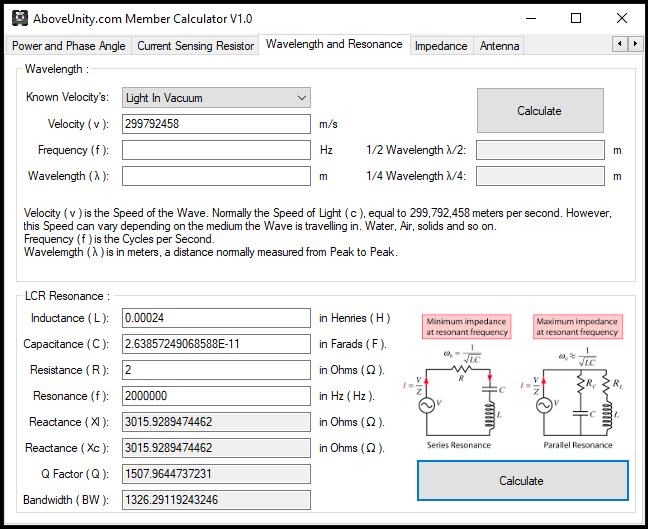
Task: Click the Resistance (R) input field
Action: click(216, 370)
